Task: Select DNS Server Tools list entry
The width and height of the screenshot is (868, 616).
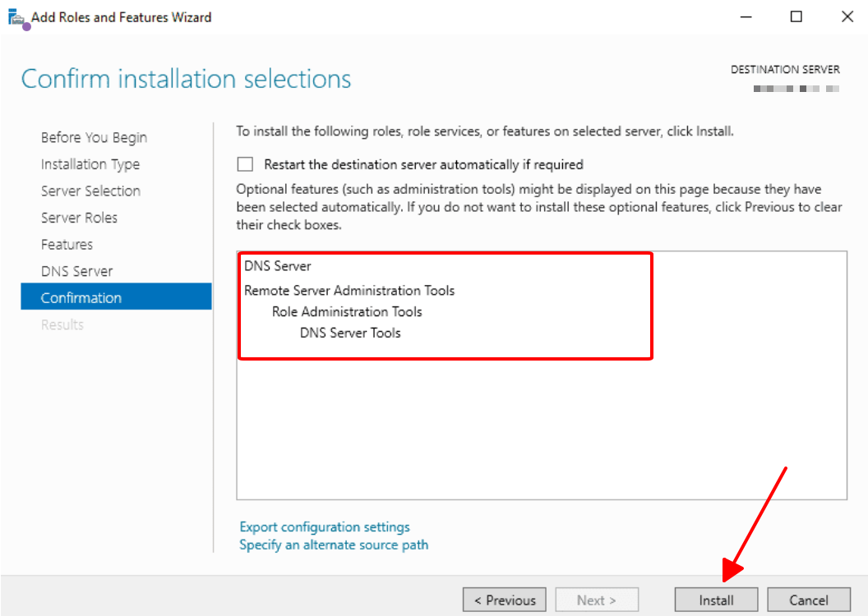Action: click(350, 333)
